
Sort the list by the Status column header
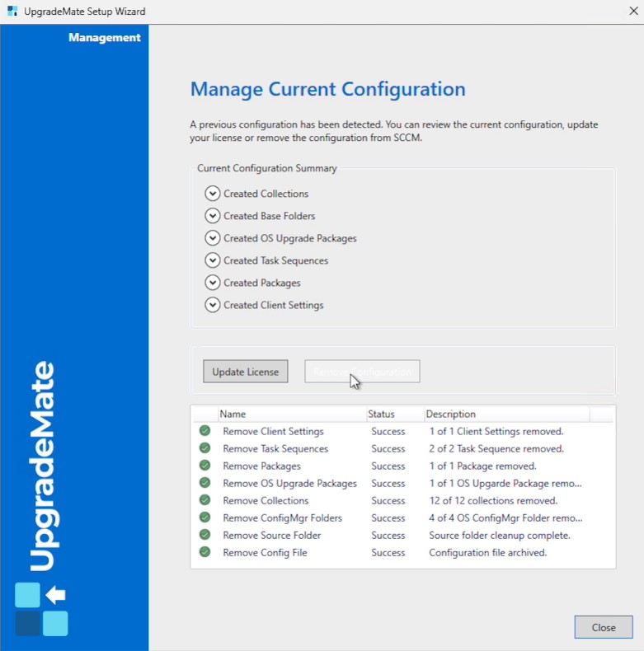pyautogui.click(x=395, y=414)
